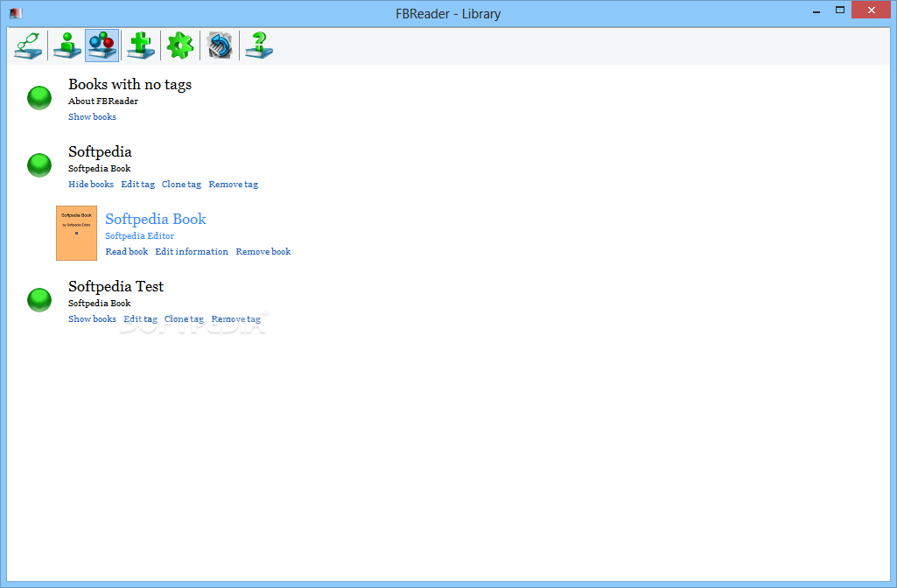Click Softpedia Book text under Softpedia Test
The width and height of the screenshot is (897, 588).
pos(100,303)
